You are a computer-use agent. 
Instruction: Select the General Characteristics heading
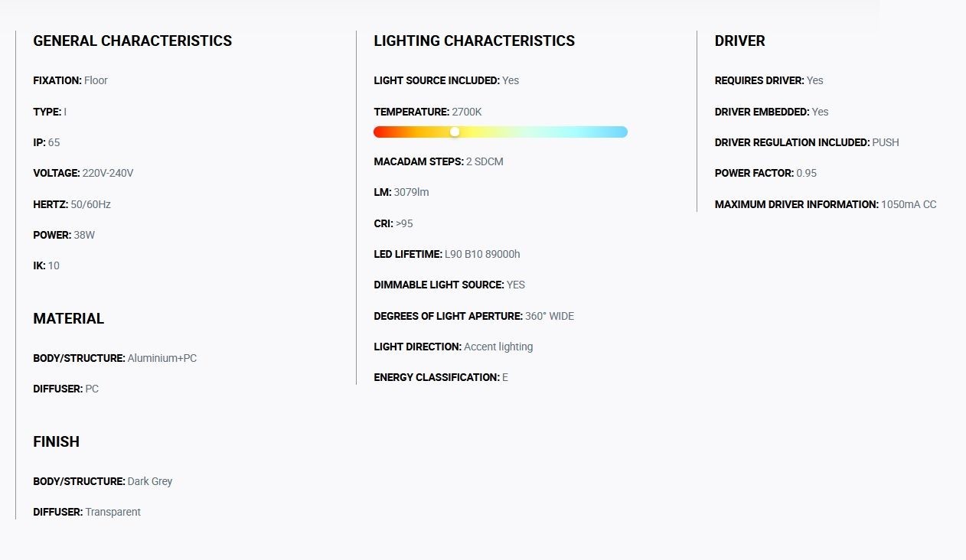point(132,41)
